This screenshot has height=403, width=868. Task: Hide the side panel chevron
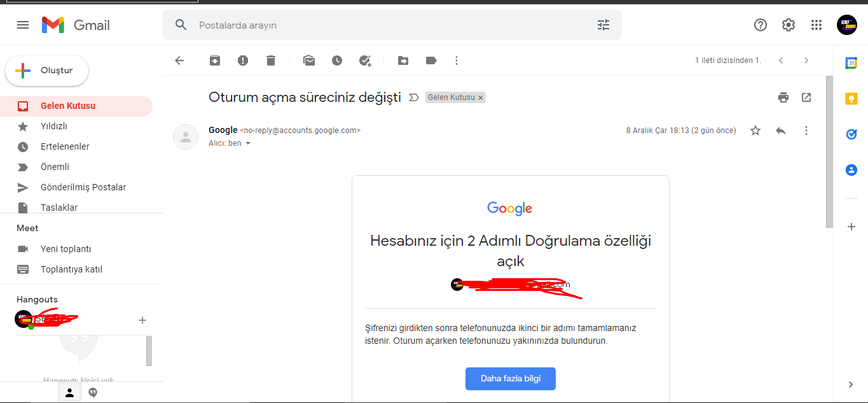851,385
